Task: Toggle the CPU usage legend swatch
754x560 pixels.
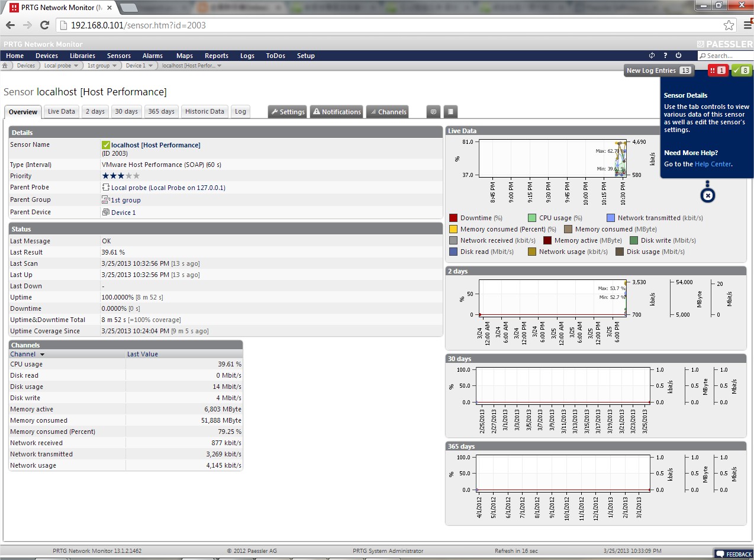Action: [532, 218]
